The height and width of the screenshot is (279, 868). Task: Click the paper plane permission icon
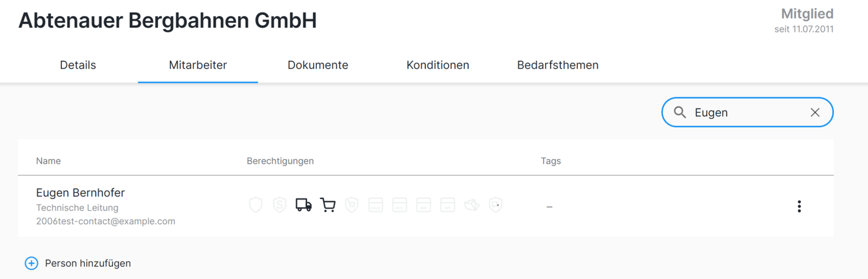click(472, 205)
